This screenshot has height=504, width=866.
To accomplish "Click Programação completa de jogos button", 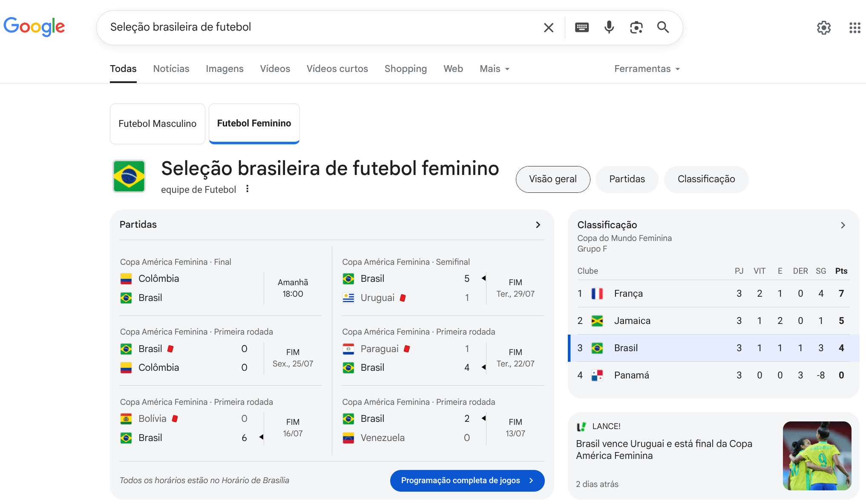I will coord(467,481).
